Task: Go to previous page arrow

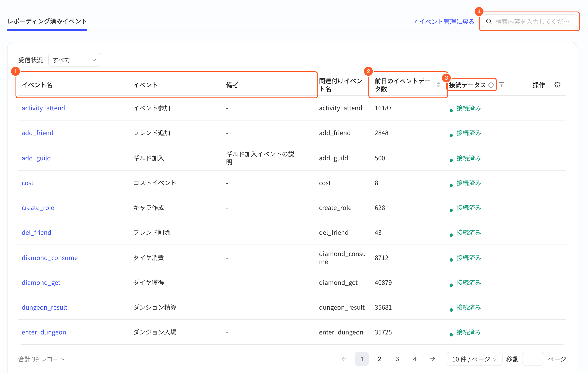Action: coord(344,359)
